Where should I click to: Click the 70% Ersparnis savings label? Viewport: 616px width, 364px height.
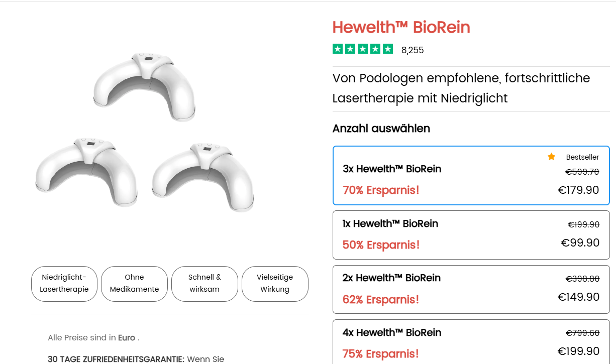381,190
